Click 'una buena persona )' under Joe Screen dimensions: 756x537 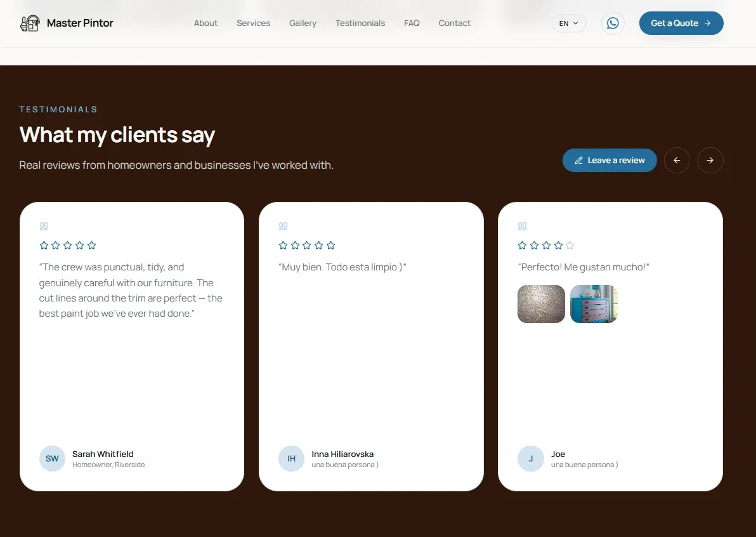coord(584,465)
